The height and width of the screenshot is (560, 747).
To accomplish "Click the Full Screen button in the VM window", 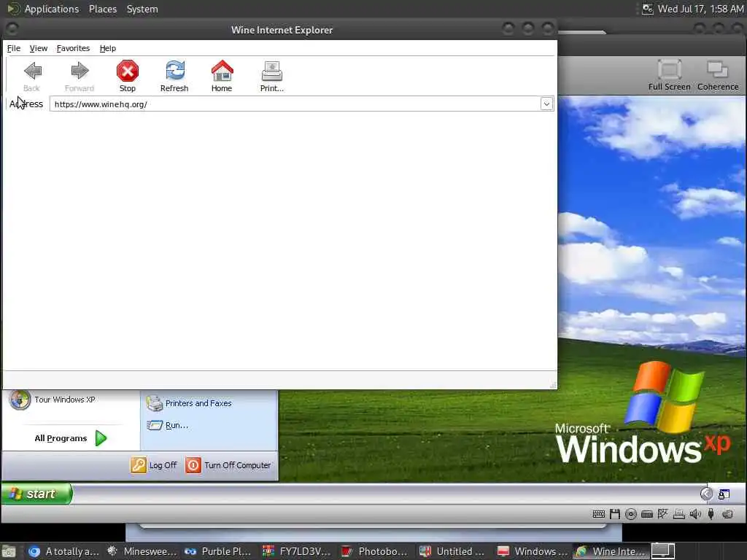I will click(669, 75).
